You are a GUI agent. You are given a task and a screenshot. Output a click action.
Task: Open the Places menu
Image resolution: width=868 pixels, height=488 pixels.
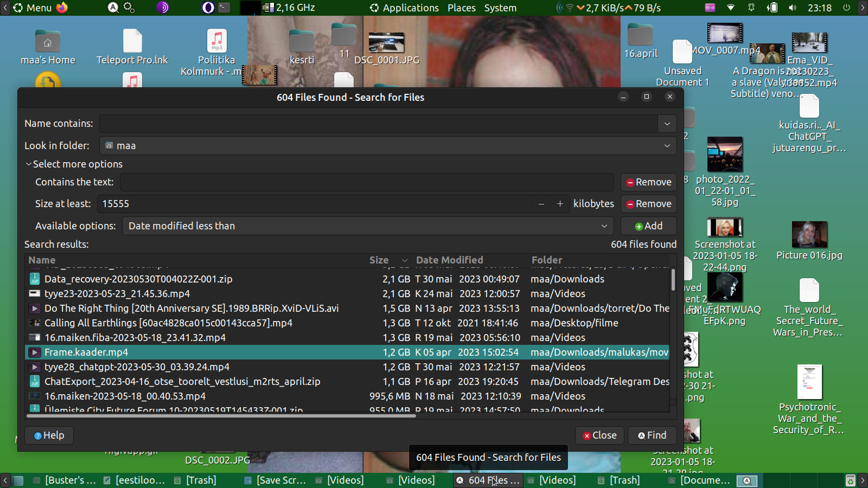461,8
